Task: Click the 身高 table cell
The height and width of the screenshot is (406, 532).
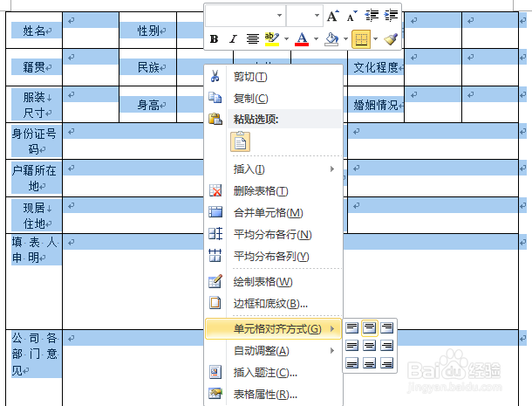Action: (148, 105)
